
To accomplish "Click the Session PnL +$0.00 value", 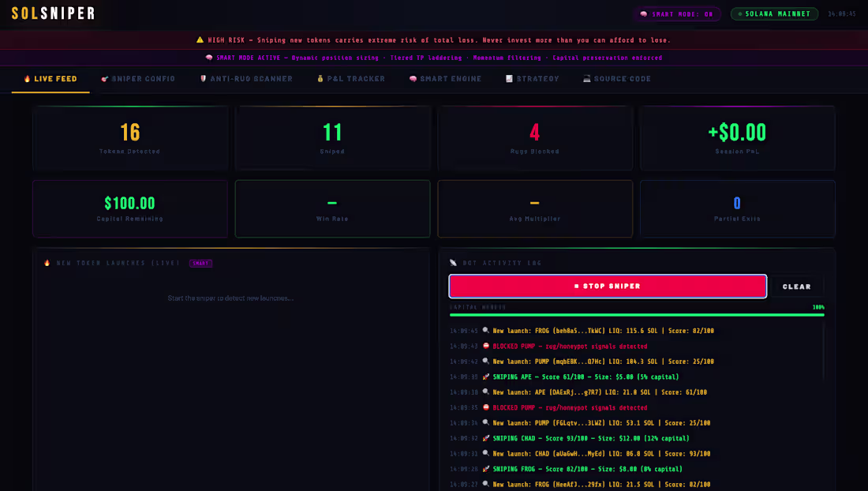I will (x=737, y=133).
